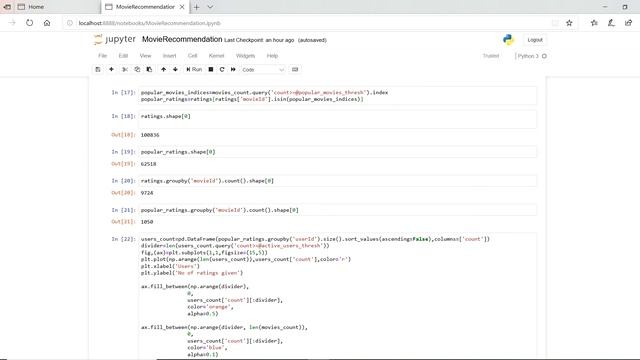Image resolution: width=640 pixels, height=360 pixels.
Task: Copy selected cells icon
Action: [137, 69]
